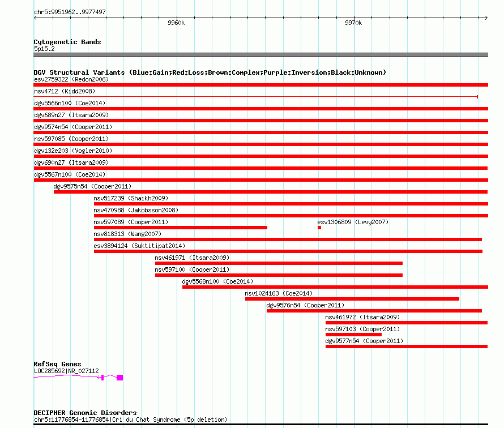
Task: Open the dgv5566n100 (Coe2014) variant label
Action: (x=70, y=103)
